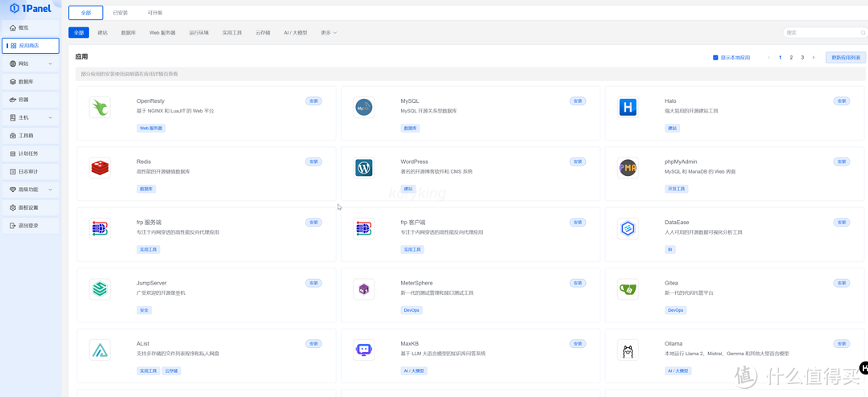Filter by AI / 大模型 category
The width and height of the screenshot is (868, 397).
296,33
